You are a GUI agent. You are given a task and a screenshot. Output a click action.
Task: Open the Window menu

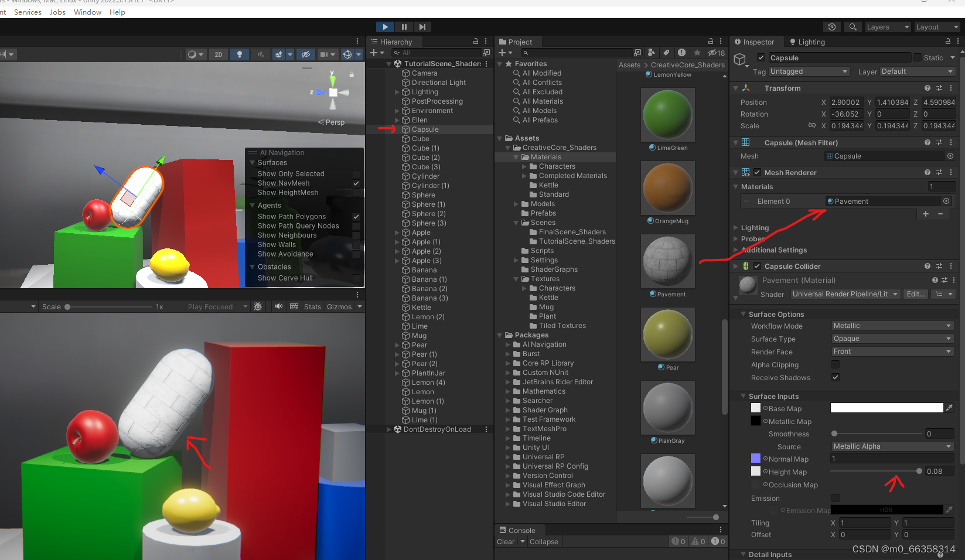[x=87, y=12]
